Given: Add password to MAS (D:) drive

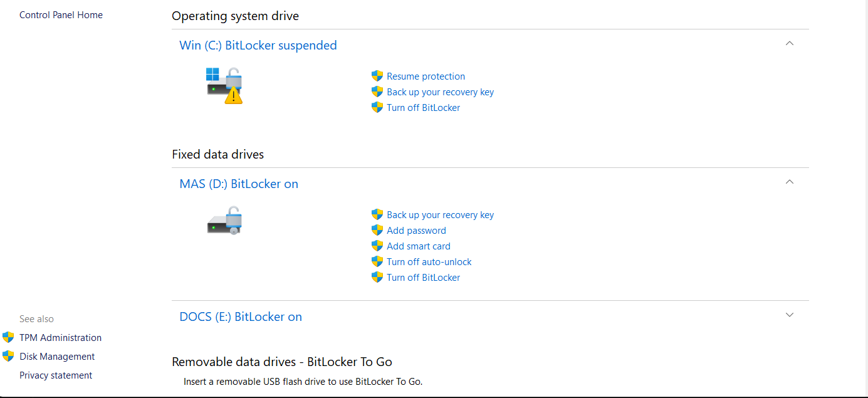Looking at the screenshot, I should pyautogui.click(x=416, y=231).
